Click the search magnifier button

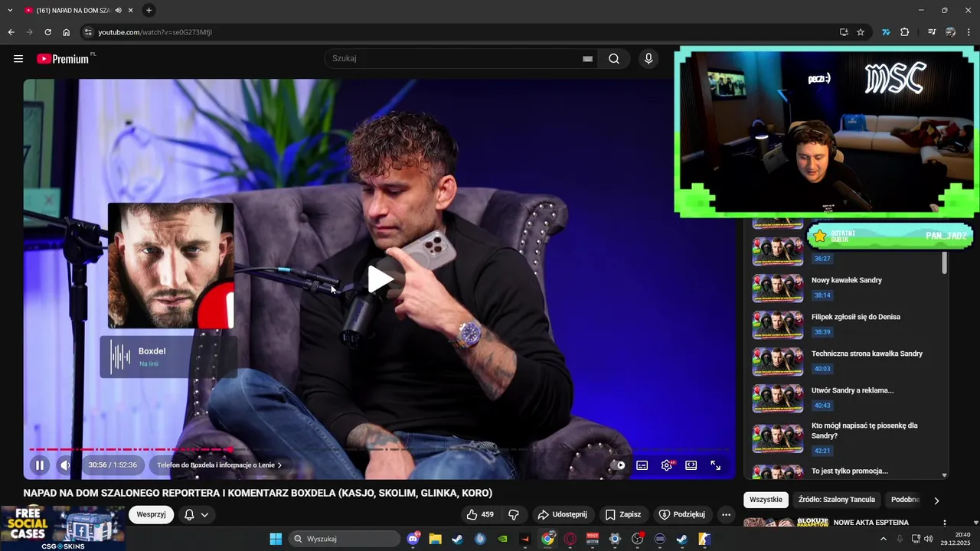[x=614, y=59]
